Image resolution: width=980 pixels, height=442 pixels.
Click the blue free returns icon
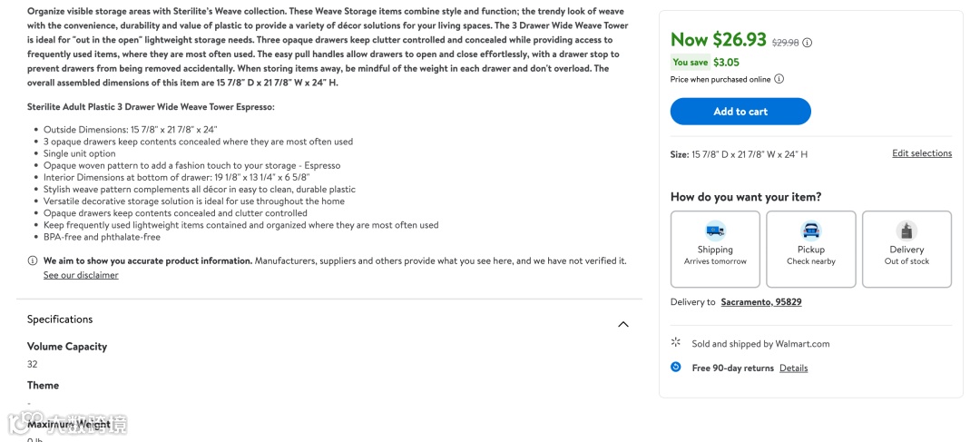[676, 368]
